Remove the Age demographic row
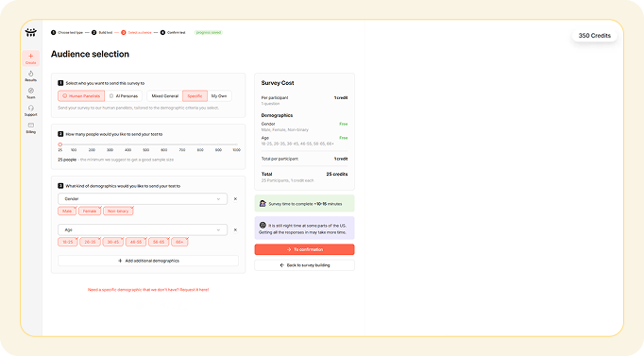644x356 pixels. 235,230
